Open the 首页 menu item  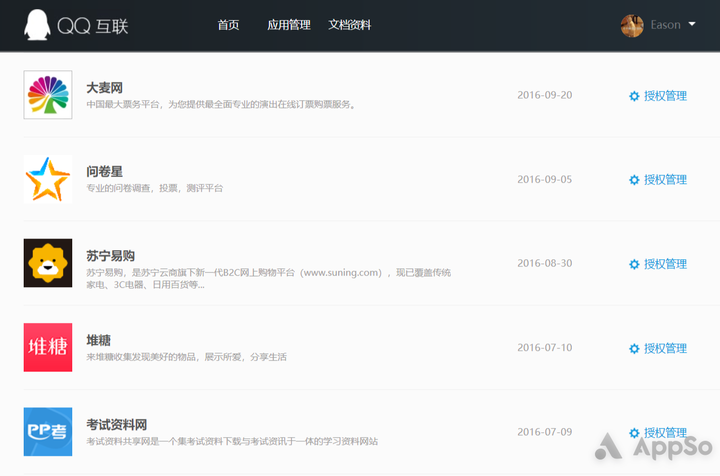pyautogui.click(x=228, y=25)
